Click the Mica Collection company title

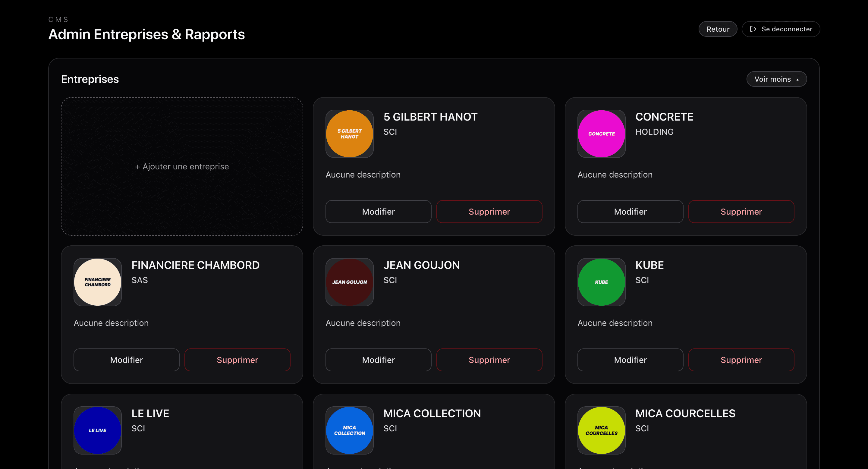[x=432, y=414]
